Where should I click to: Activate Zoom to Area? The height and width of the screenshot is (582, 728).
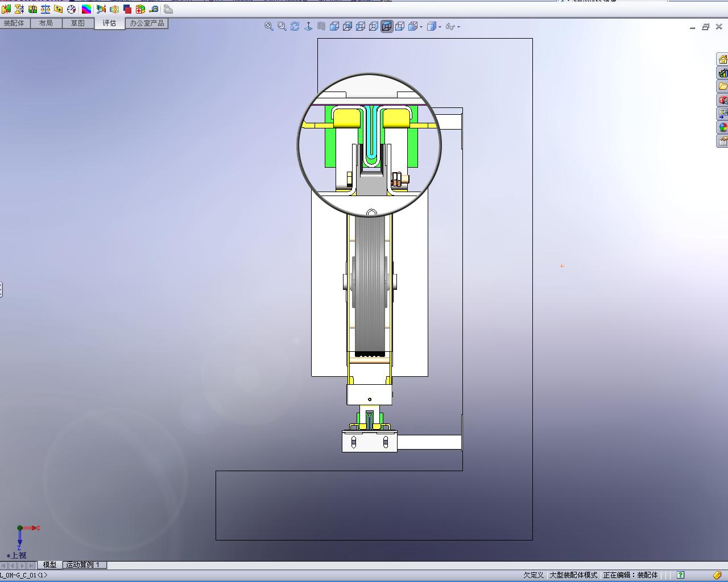coord(282,26)
